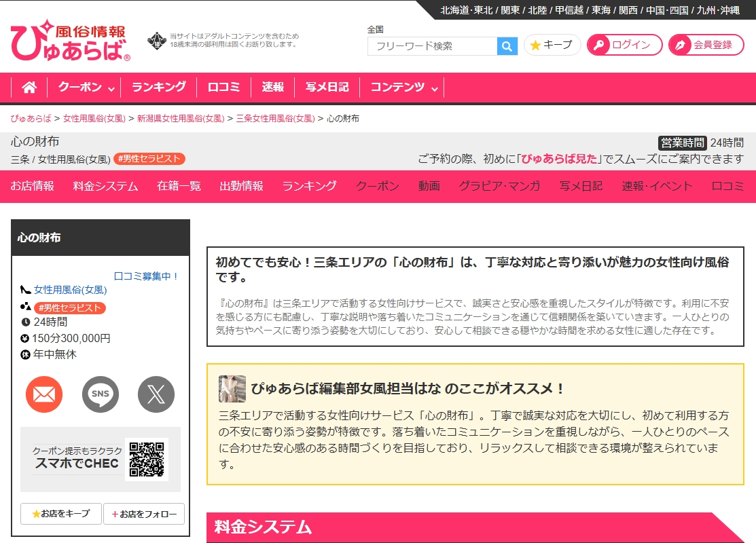Click the editor はな avatar thumbnail
756x543 pixels.
[232, 389]
